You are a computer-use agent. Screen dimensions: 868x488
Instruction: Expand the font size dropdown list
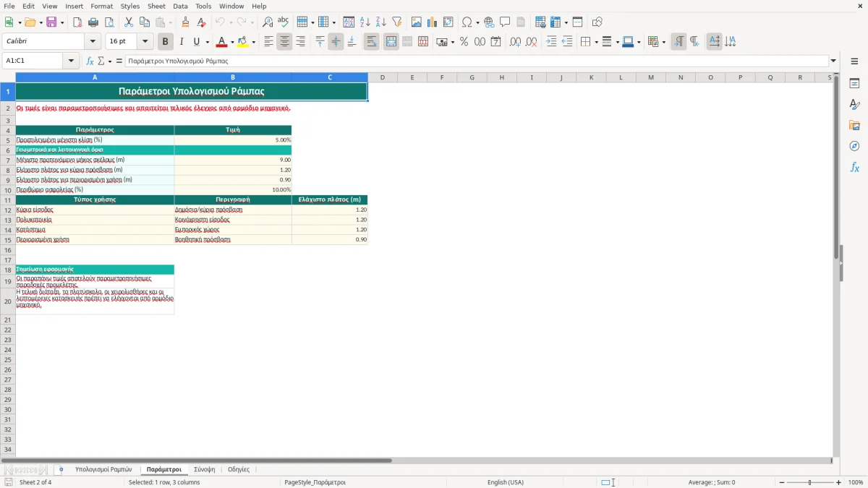tap(145, 42)
